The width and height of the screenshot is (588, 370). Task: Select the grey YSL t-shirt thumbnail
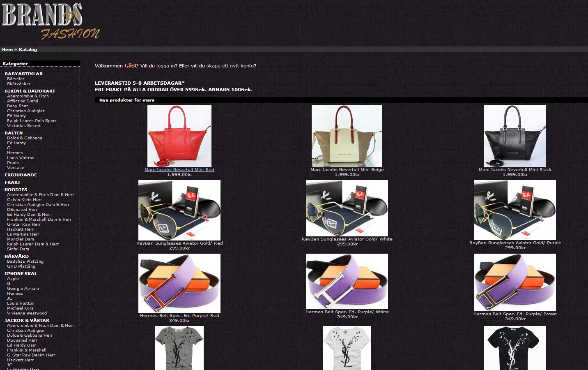(179, 348)
